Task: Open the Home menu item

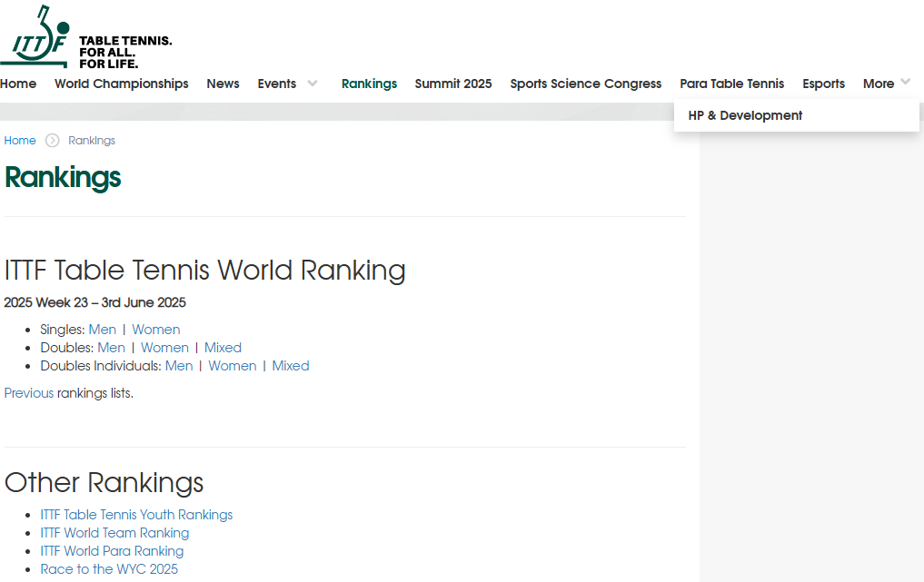Action: click(x=18, y=84)
